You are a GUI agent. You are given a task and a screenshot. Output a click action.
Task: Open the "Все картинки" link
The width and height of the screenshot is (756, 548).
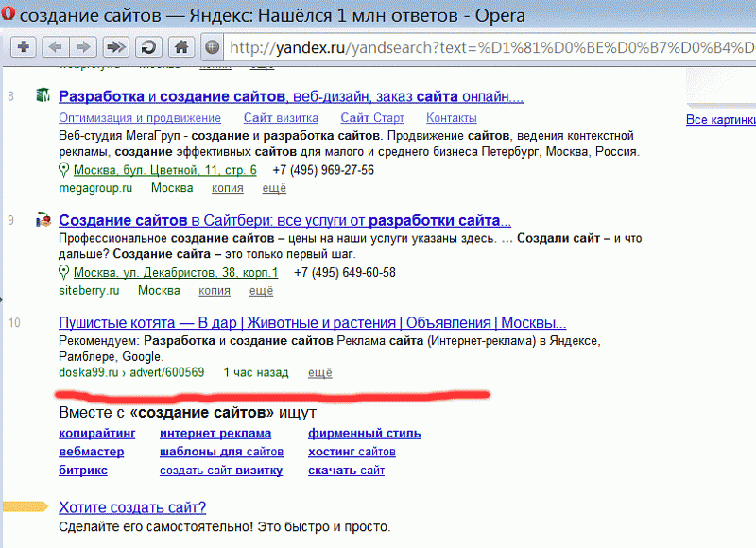pos(721,120)
